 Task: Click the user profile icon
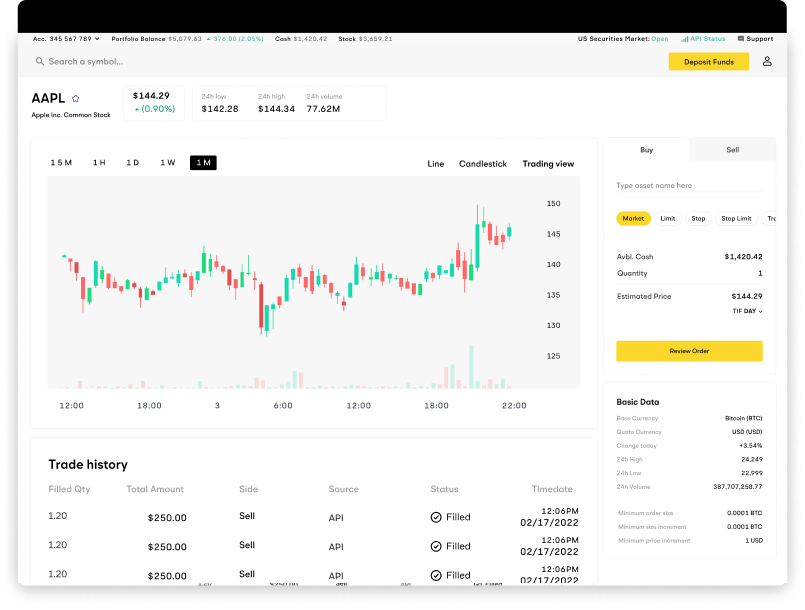(x=766, y=61)
